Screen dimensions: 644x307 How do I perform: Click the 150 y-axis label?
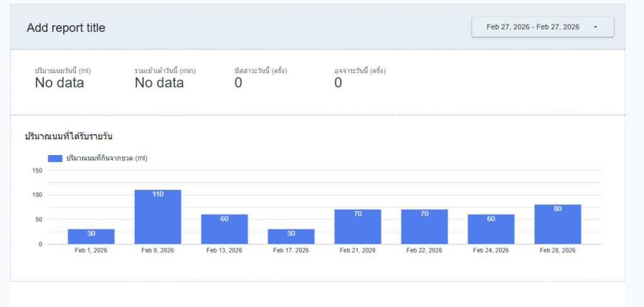tap(37, 170)
